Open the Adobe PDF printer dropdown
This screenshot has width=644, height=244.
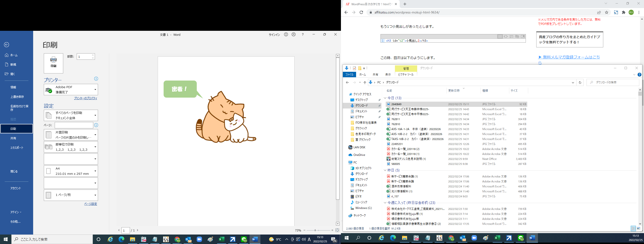(71, 90)
